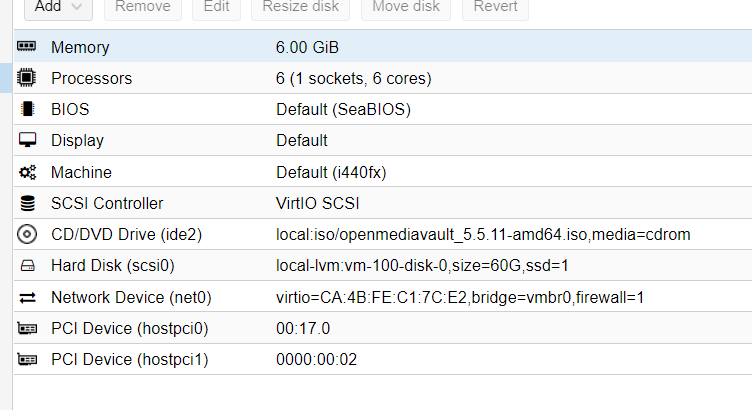This screenshot has height=410, width=752.
Task: Click the Machine gears icon
Action: coord(27,172)
